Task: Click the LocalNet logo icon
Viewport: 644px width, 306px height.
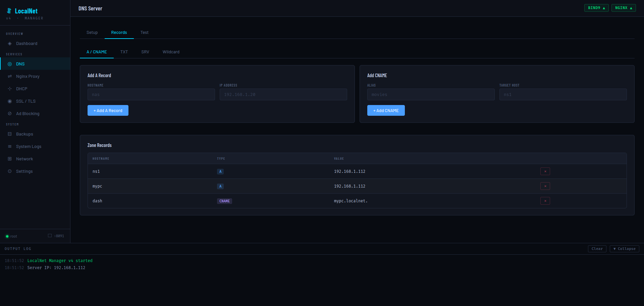Action: pyautogui.click(x=9, y=11)
